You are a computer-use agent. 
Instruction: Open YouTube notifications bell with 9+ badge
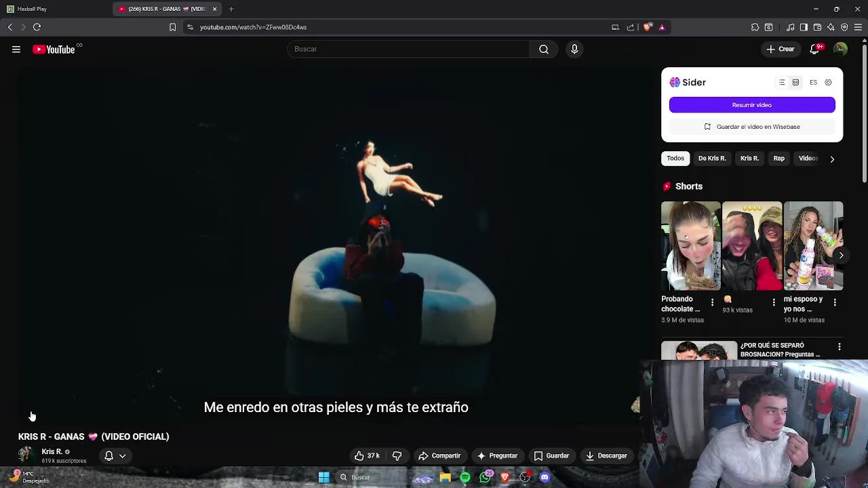pyautogui.click(x=816, y=49)
